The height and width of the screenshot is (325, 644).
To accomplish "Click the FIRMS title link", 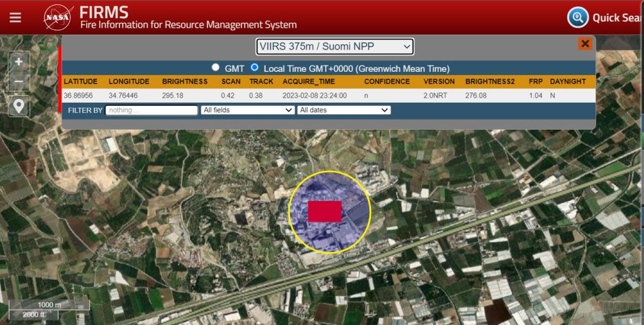I will [104, 12].
